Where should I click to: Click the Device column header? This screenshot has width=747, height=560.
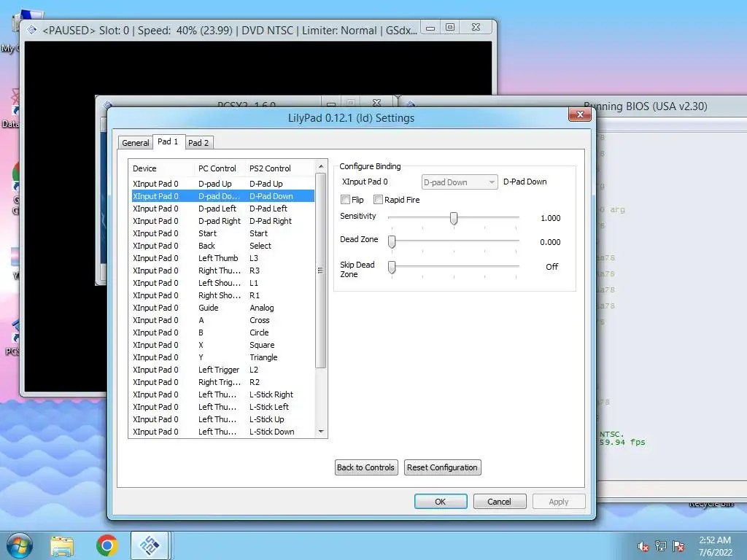pos(162,168)
